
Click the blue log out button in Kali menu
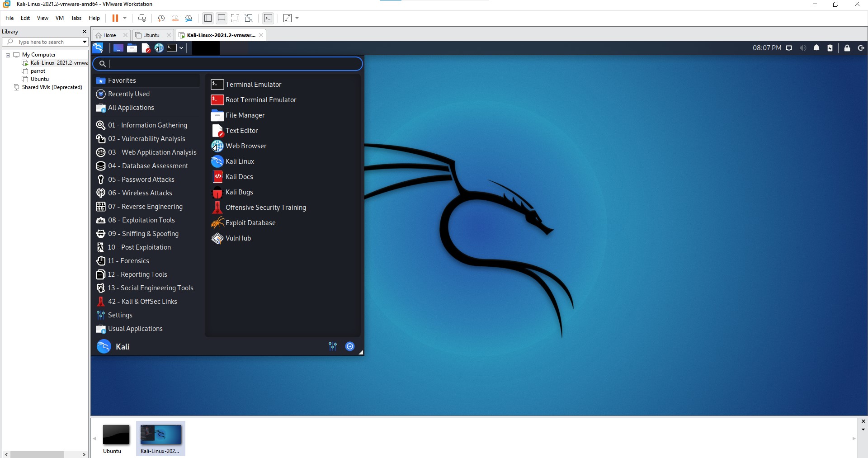[350, 346]
